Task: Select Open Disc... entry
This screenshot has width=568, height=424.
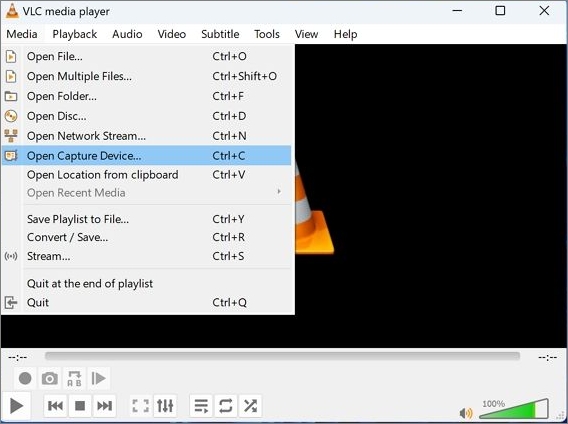Action: pyautogui.click(x=146, y=116)
